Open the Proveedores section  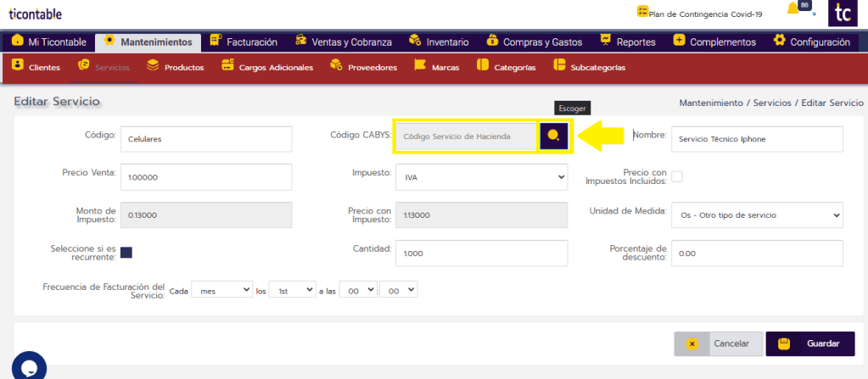363,67
